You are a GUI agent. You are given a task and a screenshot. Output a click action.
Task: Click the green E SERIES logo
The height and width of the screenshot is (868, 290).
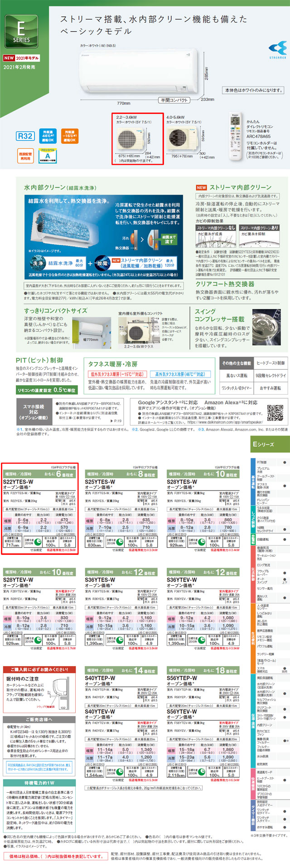click(21, 32)
